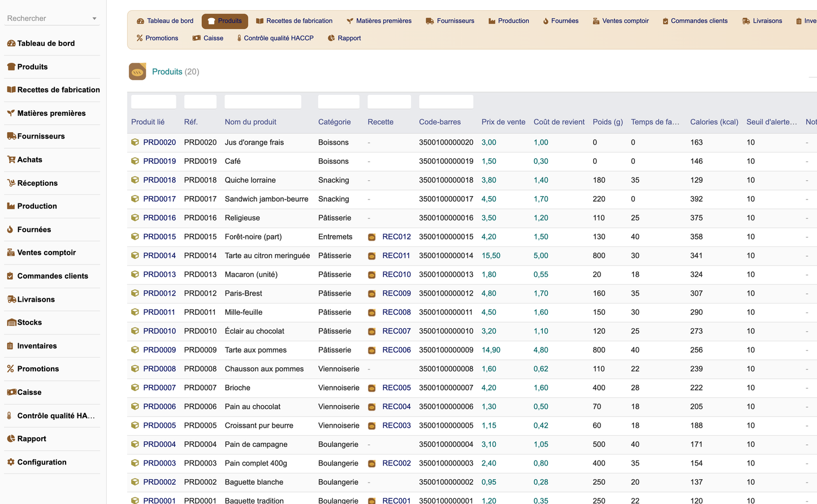Viewport: 817px width, 504px height.
Task: Open the Promotions top tab
Action: pyautogui.click(x=157, y=38)
